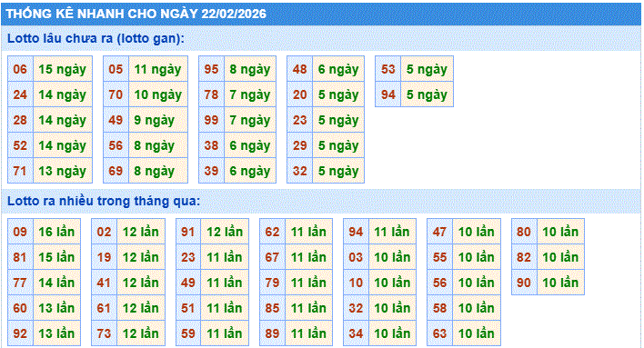Select number 79 in frequent lotto table
The width and height of the screenshot is (644, 348).
[x=272, y=283]
